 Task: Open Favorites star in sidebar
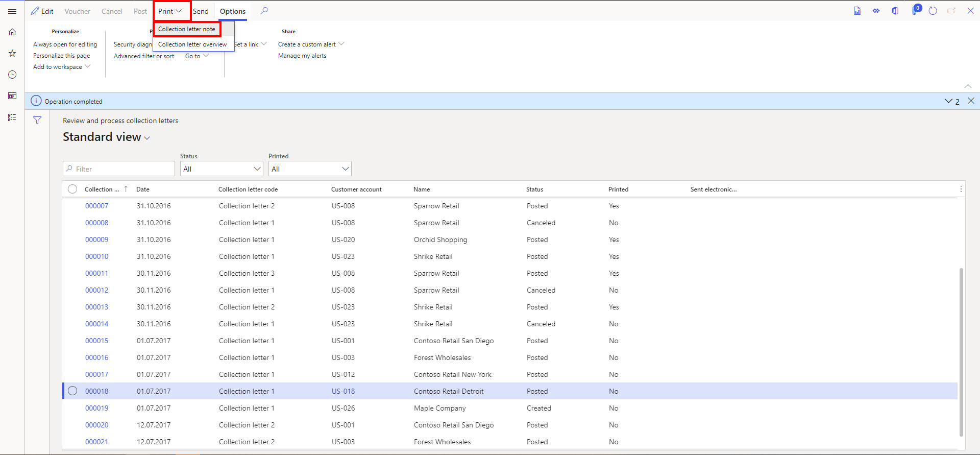[x=12, y=53]
